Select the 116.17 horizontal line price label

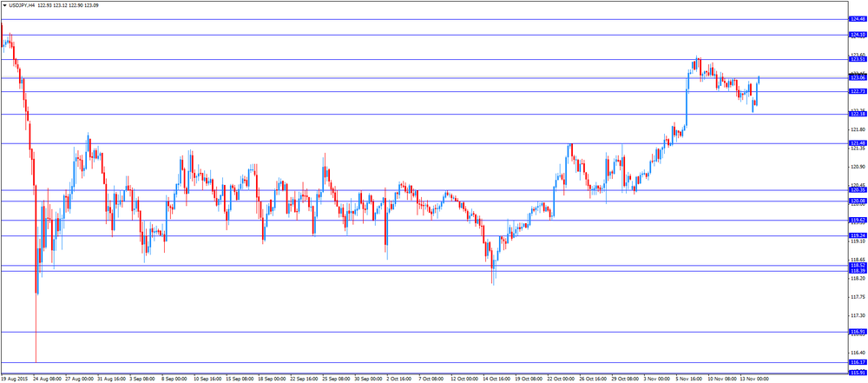(x=858, y=362)
